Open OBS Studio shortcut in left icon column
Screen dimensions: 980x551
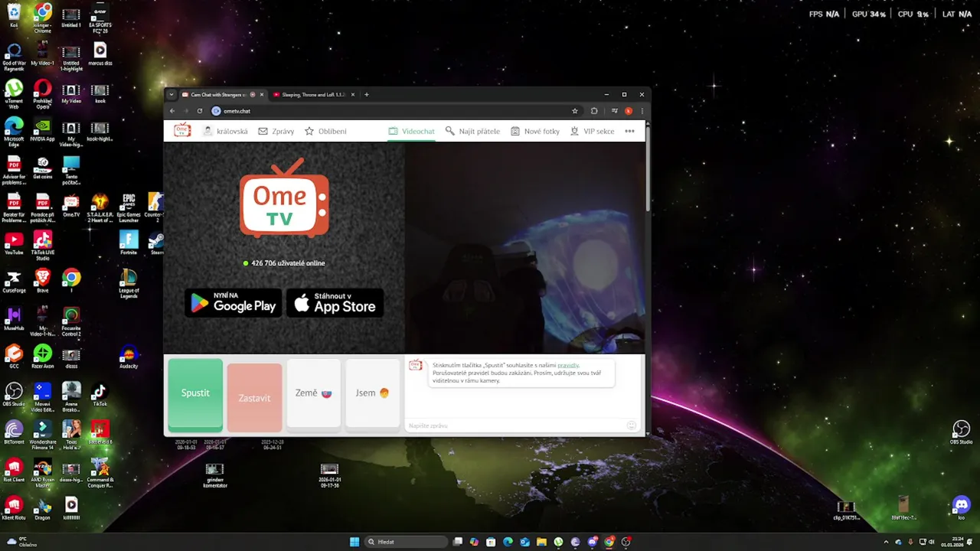pyautogui.click(x=14, y=395)
